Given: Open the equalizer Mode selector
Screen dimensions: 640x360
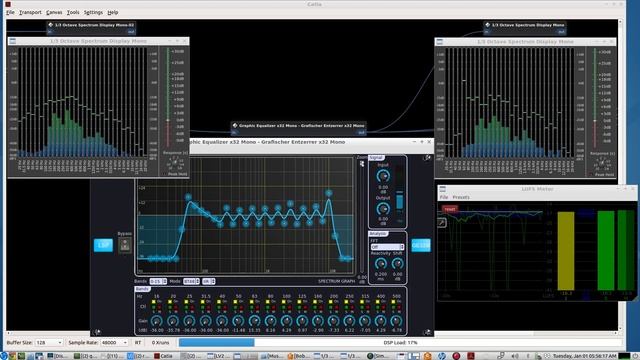Looking at the screenshot, I should [191, 281].
